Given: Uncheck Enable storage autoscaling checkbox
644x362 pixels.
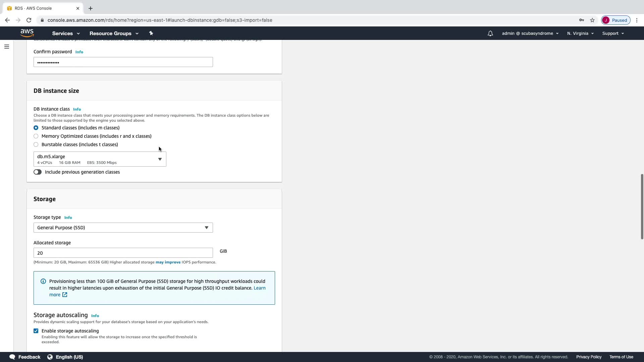Looking at the screenshot, I should point(36,331).
